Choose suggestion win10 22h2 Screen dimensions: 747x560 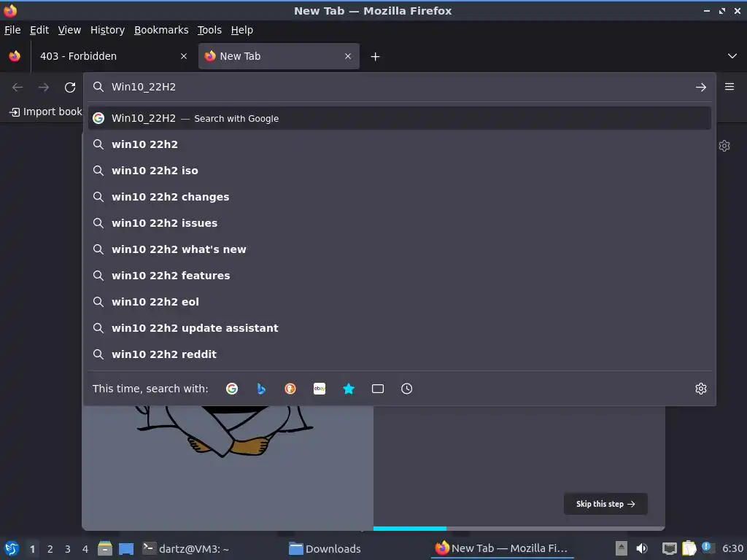click(x=399, y=144)
